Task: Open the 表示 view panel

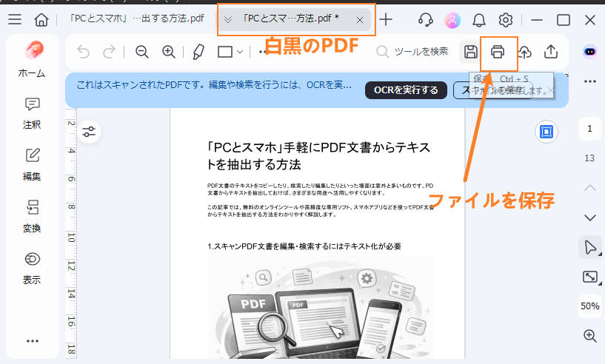Action: point(32,269)
